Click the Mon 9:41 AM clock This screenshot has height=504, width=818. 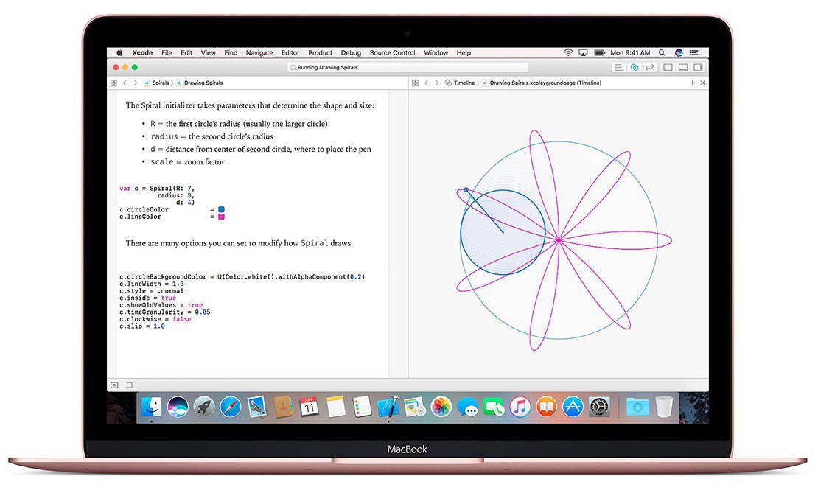[630, 53]
